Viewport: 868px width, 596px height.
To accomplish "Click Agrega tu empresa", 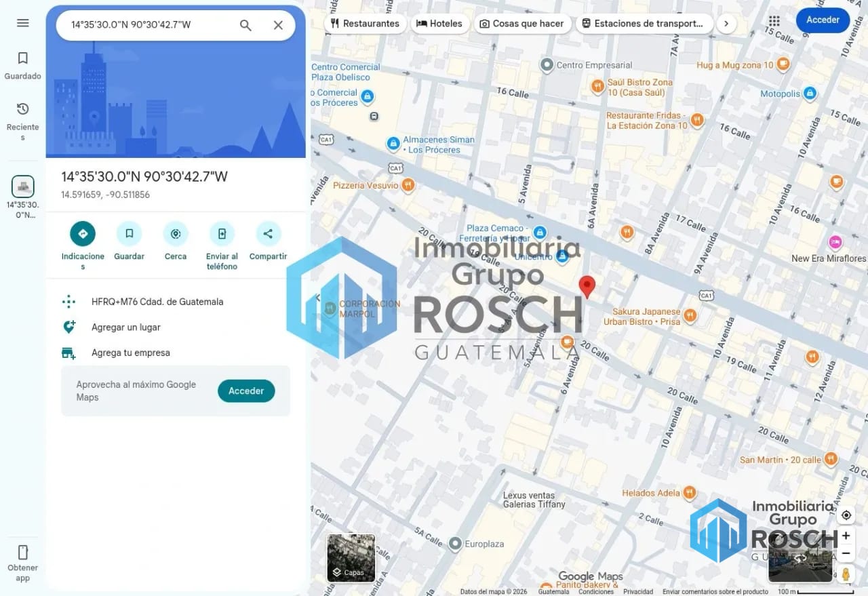I will pos(131,353).
